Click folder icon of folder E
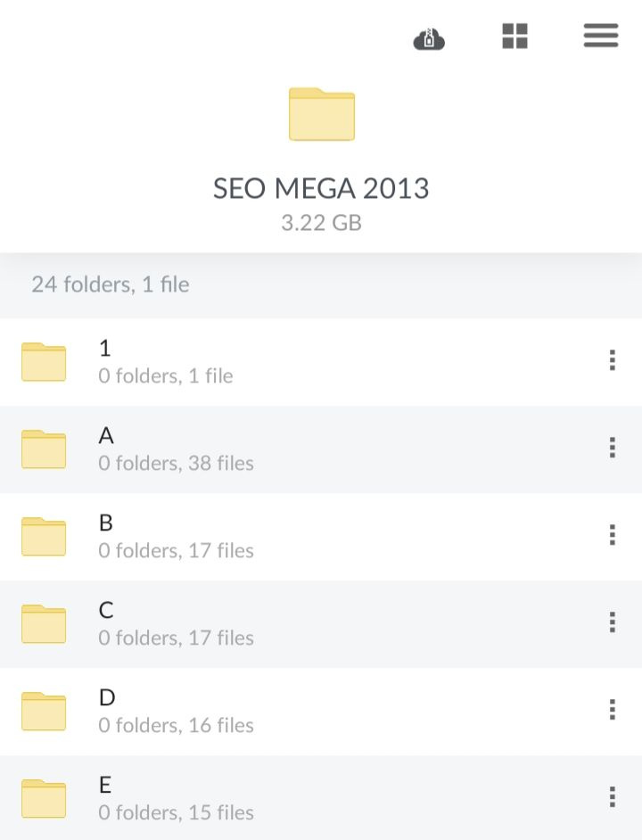 tap(44, 798)
